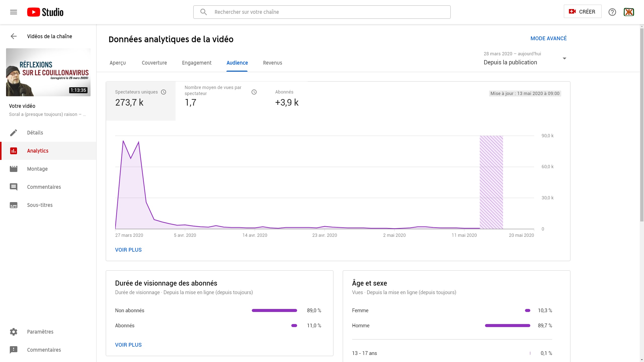Switch to the Aperçu tab
Image resolution: width=644 pixels, height=362 pixels.
tap(118, 63)
